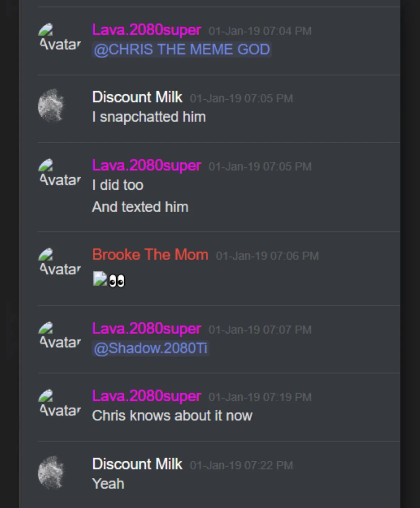The height and width of the screenshot is (508, 420).
Task: Open Discount Milk's avatar on the 'Yeah' message
Action: 51,472
